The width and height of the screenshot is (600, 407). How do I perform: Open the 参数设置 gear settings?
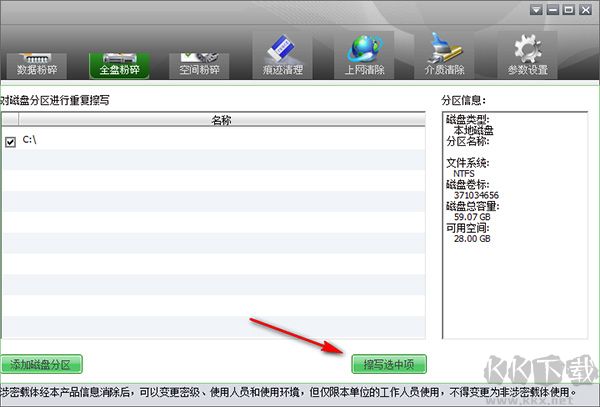point(527,55)
